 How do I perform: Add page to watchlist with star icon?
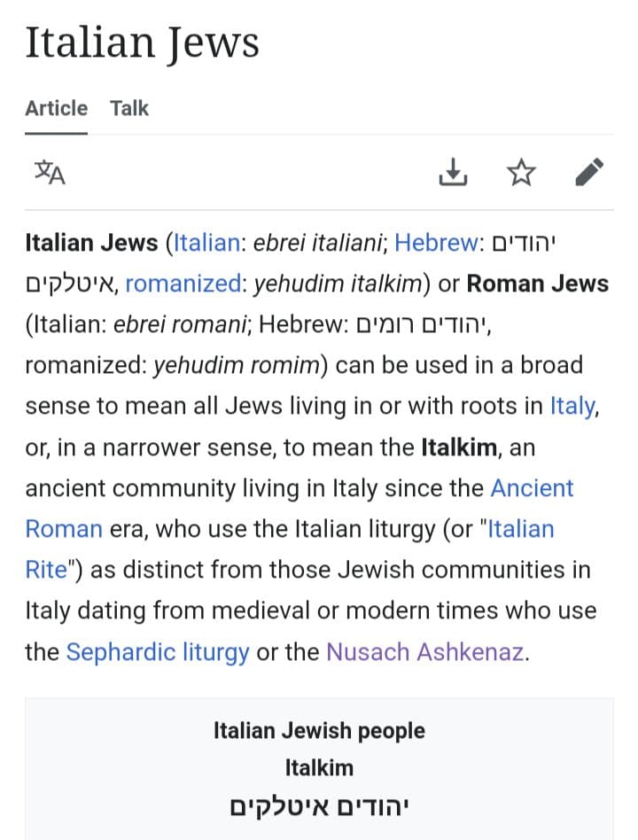coord(521,172)
